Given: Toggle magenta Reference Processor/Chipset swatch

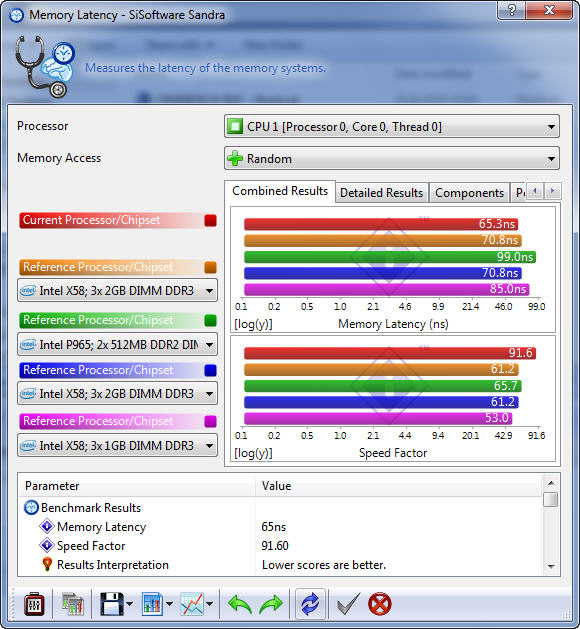Looking at the screenshot, I should click(x=210, y=422).
